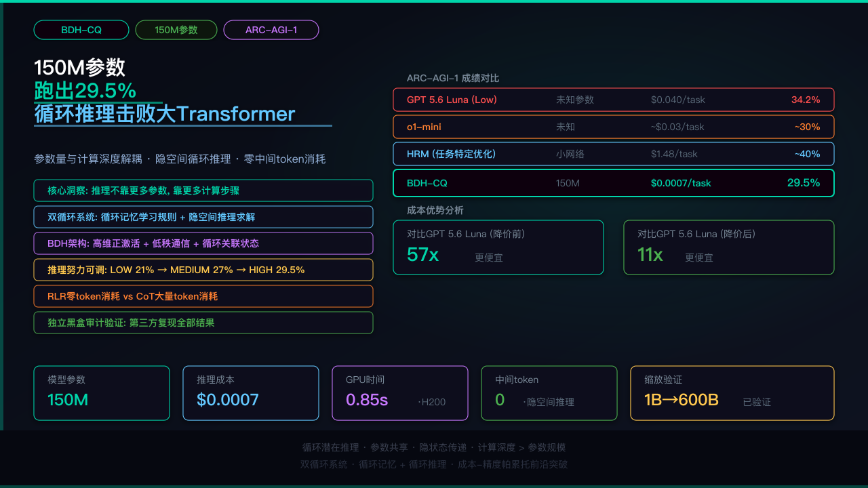Click the 小网络 cell
The image size is (868, 488).
570,154
